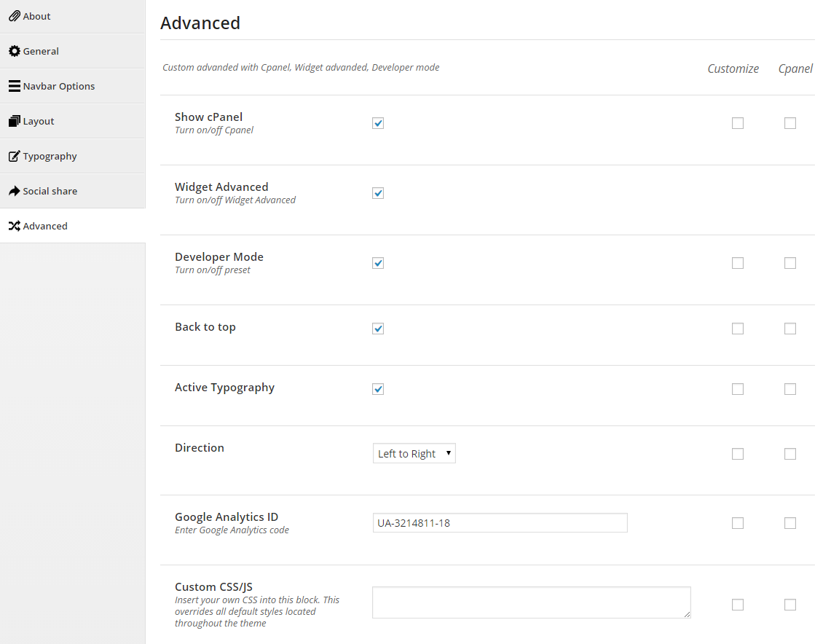Tick Cpanel checkbox for Active Typography
The height and width of the screenshot is (644, 823).
[x=790, y=389]
